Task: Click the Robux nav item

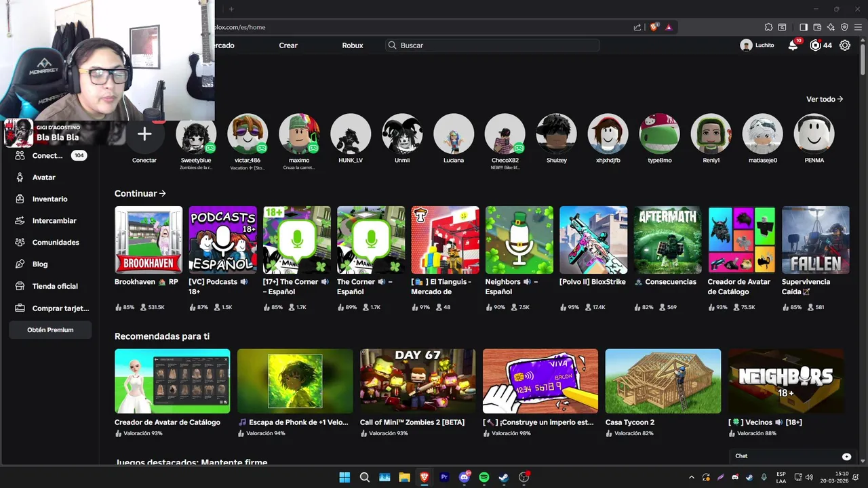Action: (x=353, y=45)
